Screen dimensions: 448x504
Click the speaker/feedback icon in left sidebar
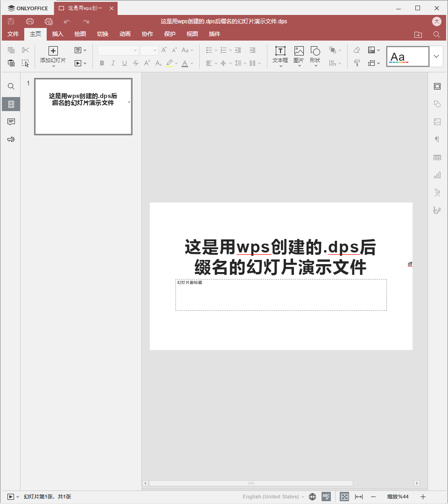[11, 139]
